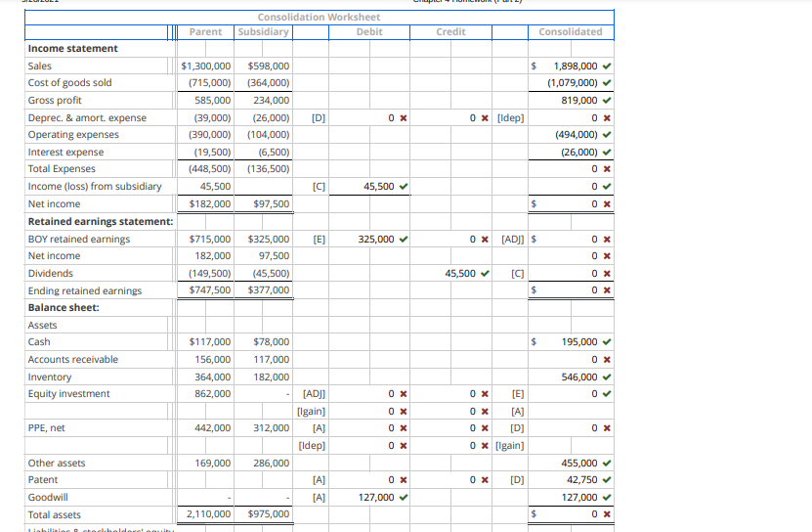Click checkmark beside consolidated Cash 195,000
The height and width of the screenshot is (532, 812).
(x=607, y=341)
